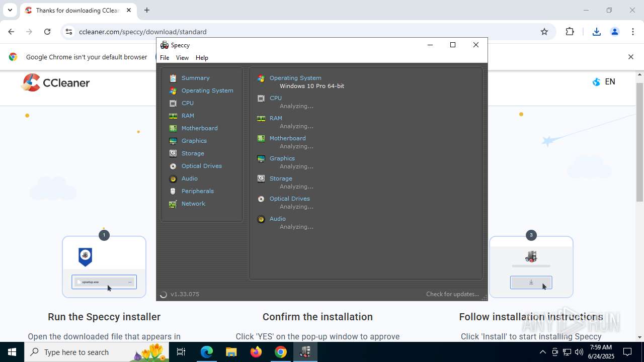Close the CCleaner download tab

(x=129, y=10)
